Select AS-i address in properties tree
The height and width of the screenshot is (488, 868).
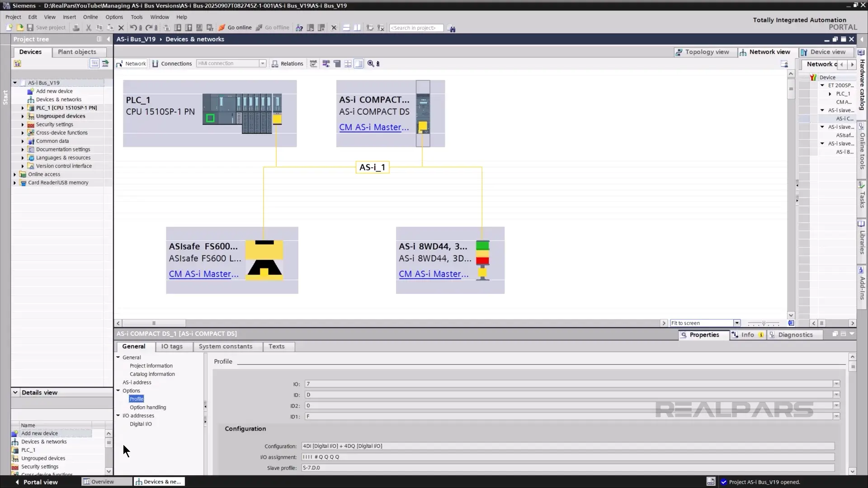coord(137,383)
